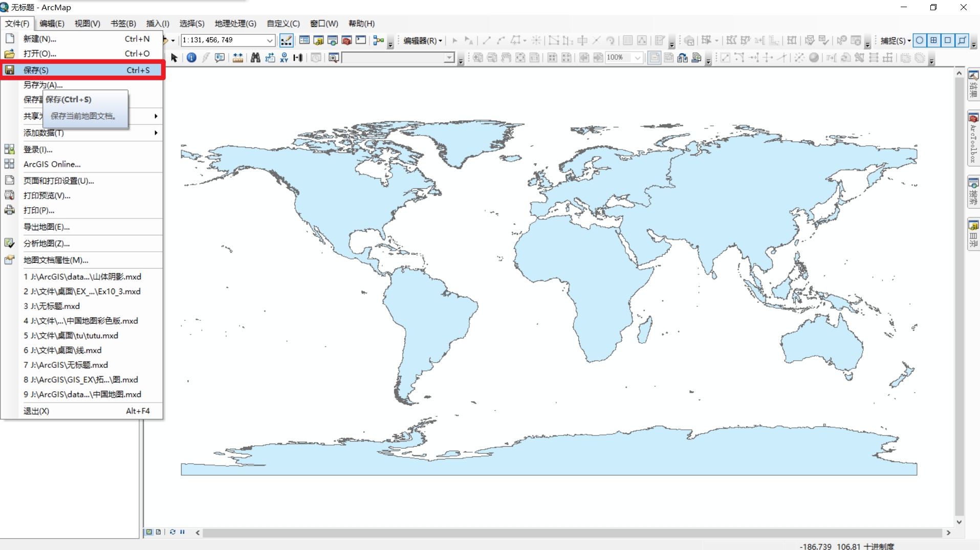Choose 保存(S) from the File menu
The width and height of the screenshot is (980, 550).
point(82,70)
